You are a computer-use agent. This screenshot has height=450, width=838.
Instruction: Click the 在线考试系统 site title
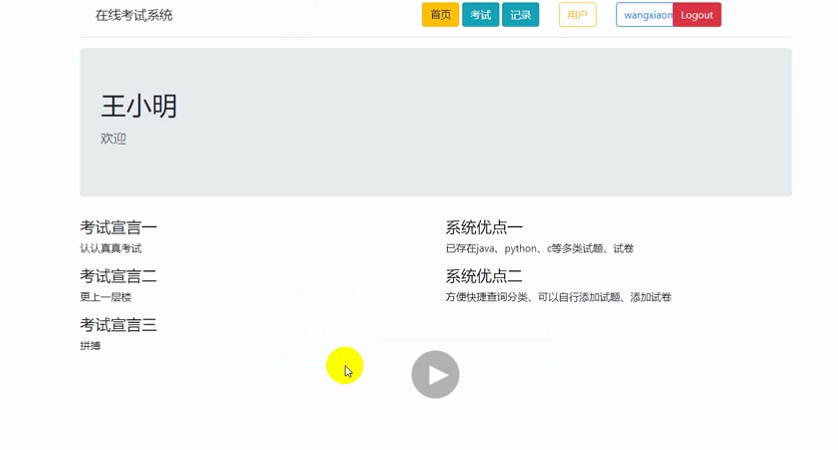(x=134, y=15)
